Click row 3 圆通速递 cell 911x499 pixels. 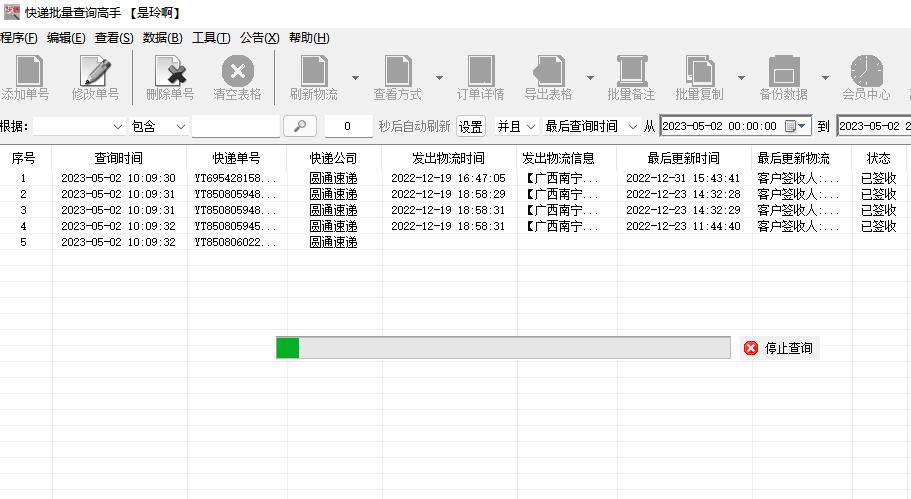[333, 210]
